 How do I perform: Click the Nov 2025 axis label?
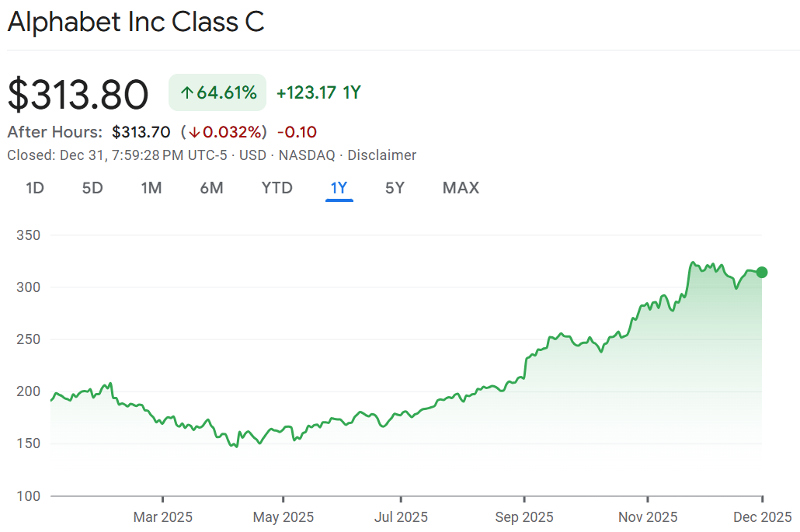coord(648,517)
